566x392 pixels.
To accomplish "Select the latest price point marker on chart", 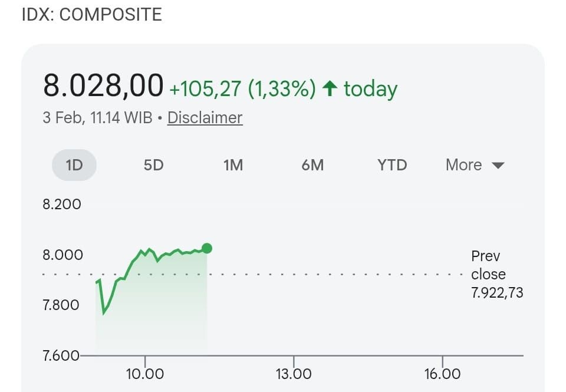I will coord(206,249).
